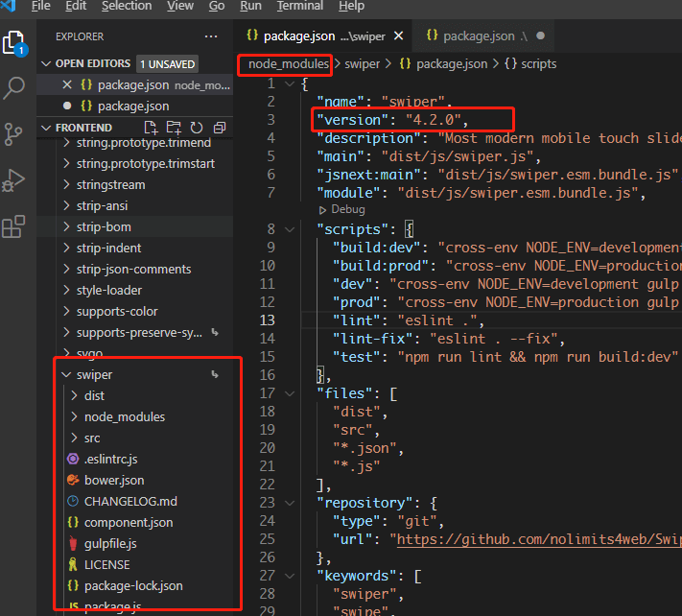Click symlink arrow beside supports-preserve-sy... folder
This screenshot has height=616, width=682.
215,332
